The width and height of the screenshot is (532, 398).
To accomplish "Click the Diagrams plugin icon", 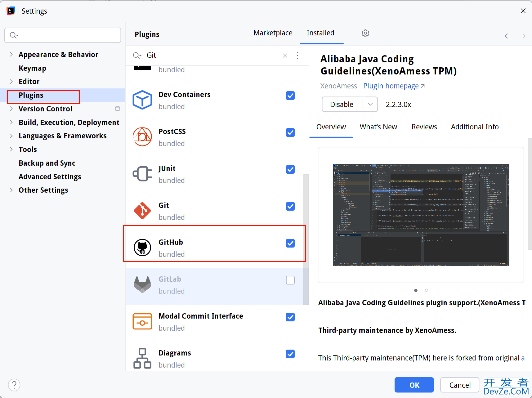I will click(142, 358).
